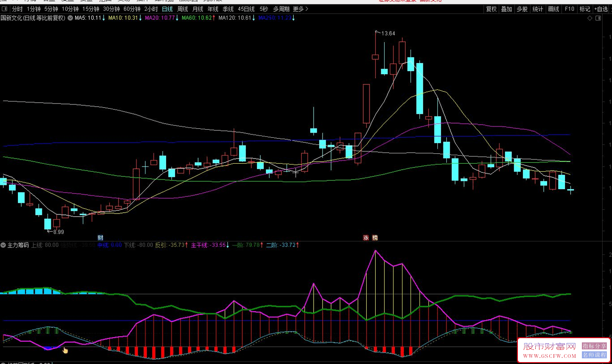Select the 日线 daily chart tab
This screenshot has width=612, height=364.
tap(167, 9)
